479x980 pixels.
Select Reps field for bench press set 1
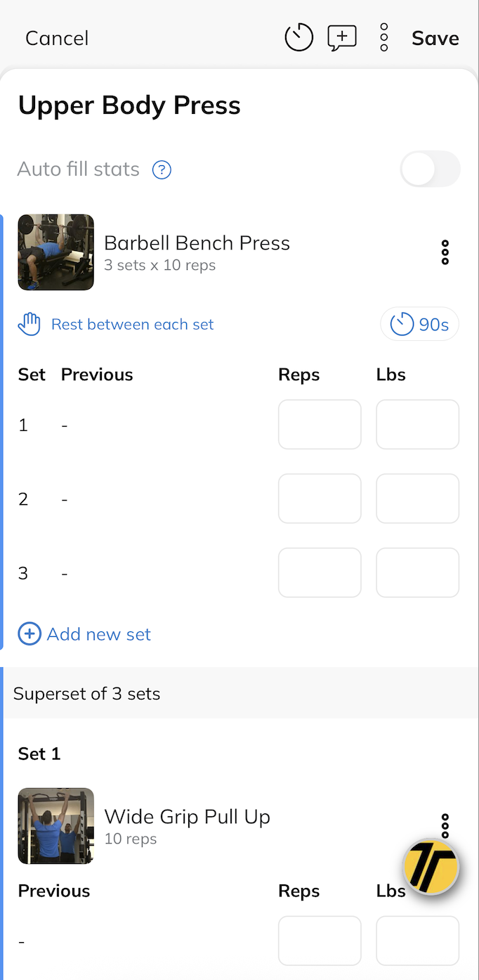pyautogui.click(x=320, y=425)
